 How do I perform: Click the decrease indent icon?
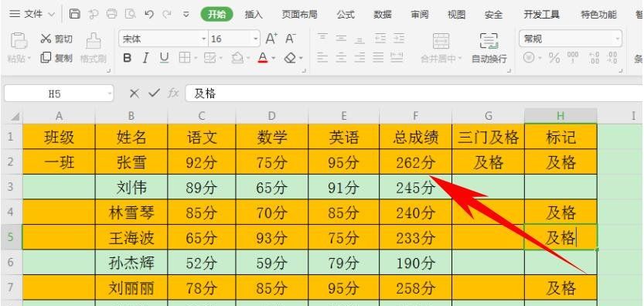pos(380,39)
